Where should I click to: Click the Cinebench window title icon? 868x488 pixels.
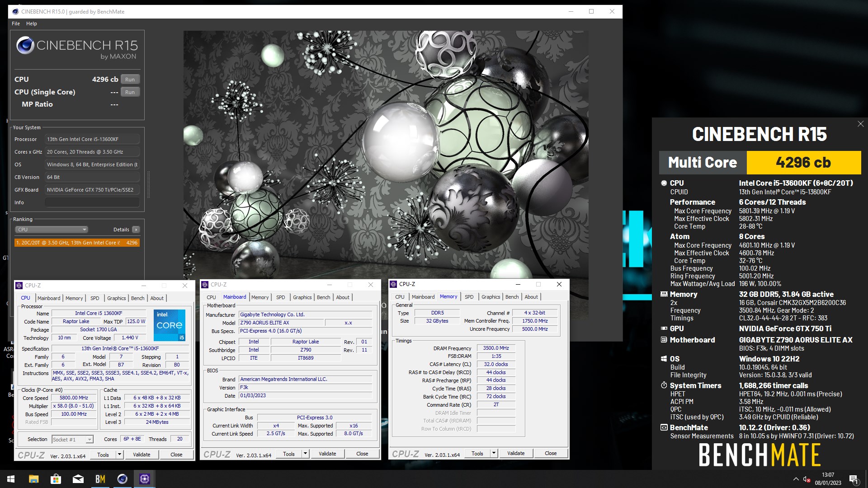(15, 11)
